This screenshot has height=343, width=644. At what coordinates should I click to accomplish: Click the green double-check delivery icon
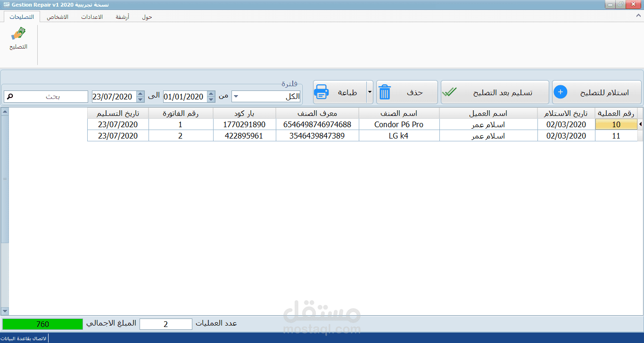point(449,92)
